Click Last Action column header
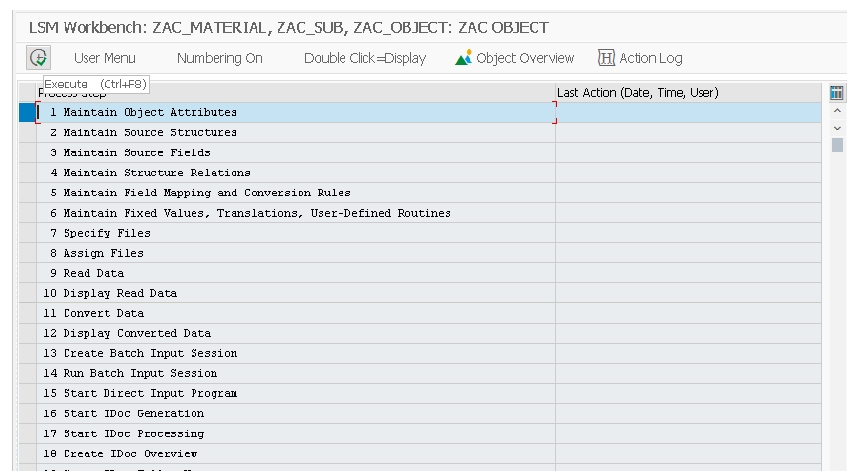847x471 pixels. [x=637, y=93]
